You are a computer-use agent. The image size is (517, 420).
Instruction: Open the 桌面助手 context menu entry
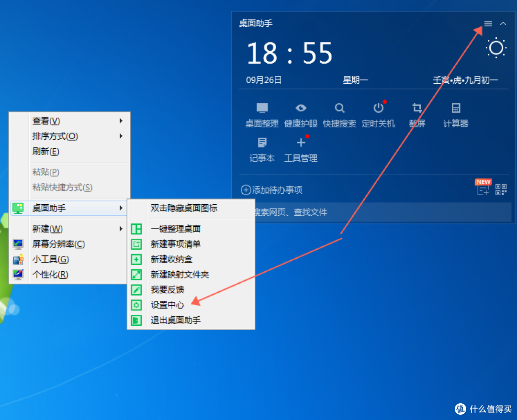[69, 208]
